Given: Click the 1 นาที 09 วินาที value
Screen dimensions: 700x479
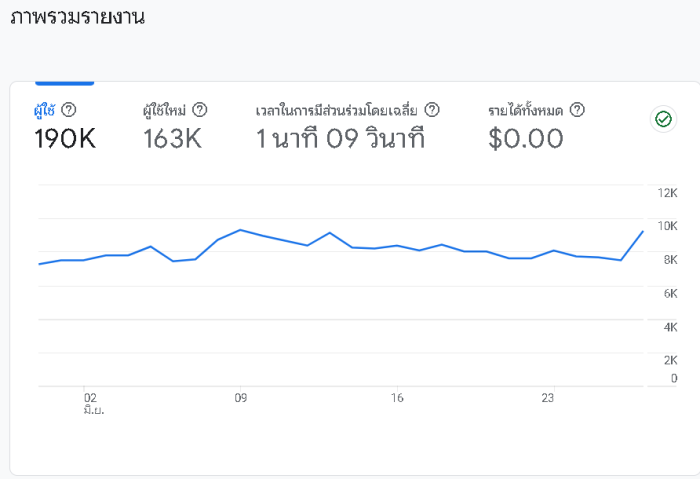Looking at the screenshot, I should (x=340, y=139).
